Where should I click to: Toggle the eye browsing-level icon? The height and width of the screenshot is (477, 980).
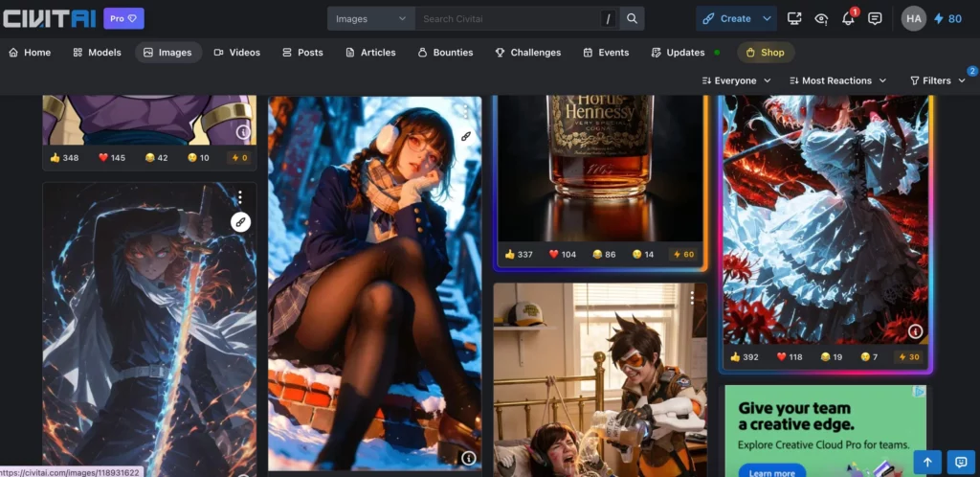pos(821,19)
